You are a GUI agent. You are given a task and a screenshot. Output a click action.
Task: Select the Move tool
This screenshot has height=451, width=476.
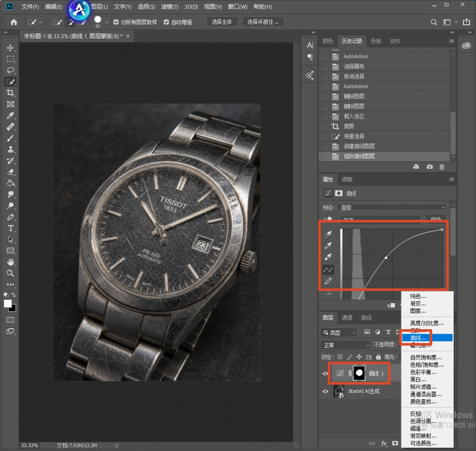(10, 48)
